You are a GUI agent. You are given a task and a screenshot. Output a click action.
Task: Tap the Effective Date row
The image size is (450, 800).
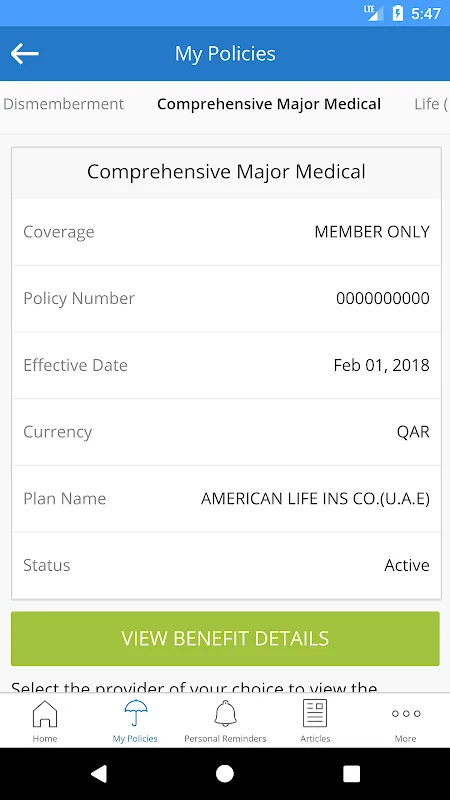click(x=226, y=365)
